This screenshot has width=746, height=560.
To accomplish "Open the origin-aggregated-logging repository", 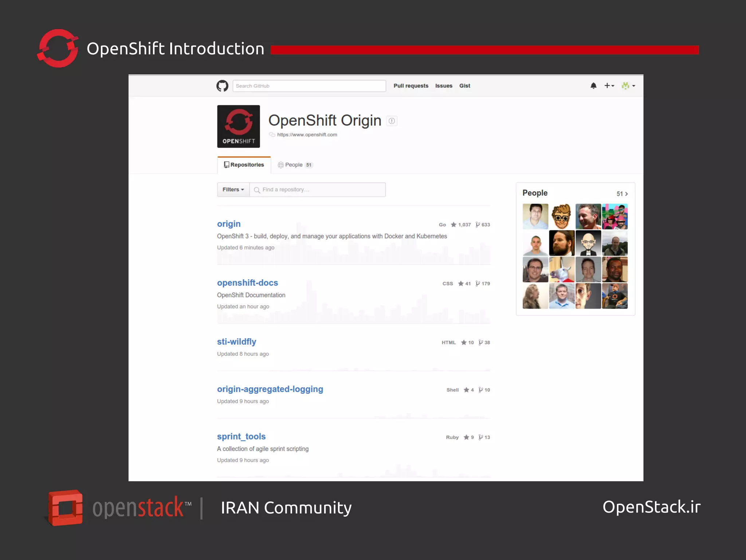I will (x=270, y=389).
